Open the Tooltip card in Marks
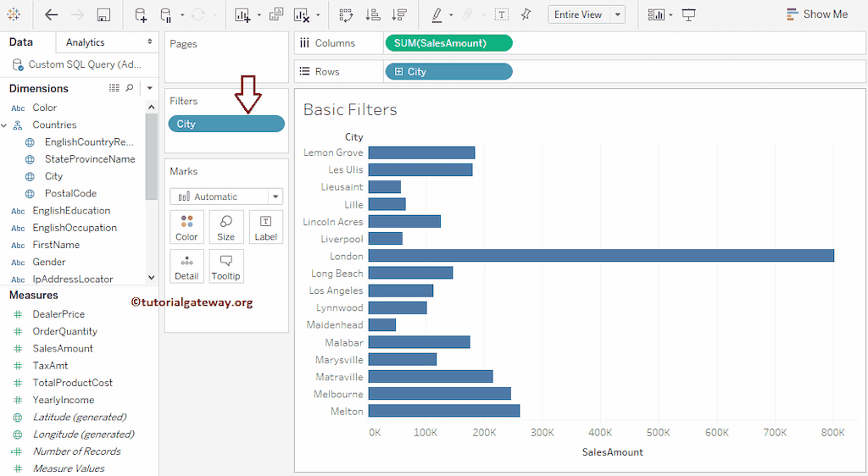Screen dimensions: 868x476 pyautogui.click(x=226, y=266)
